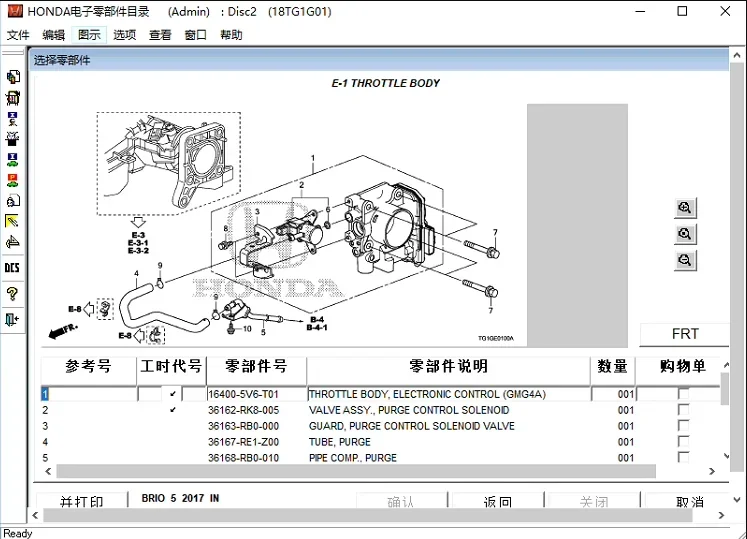Image resolution: width=747 pixels, height=539 pixels.
Task: Select the yellow pencil note icon
Action: (x=13, y=221)
